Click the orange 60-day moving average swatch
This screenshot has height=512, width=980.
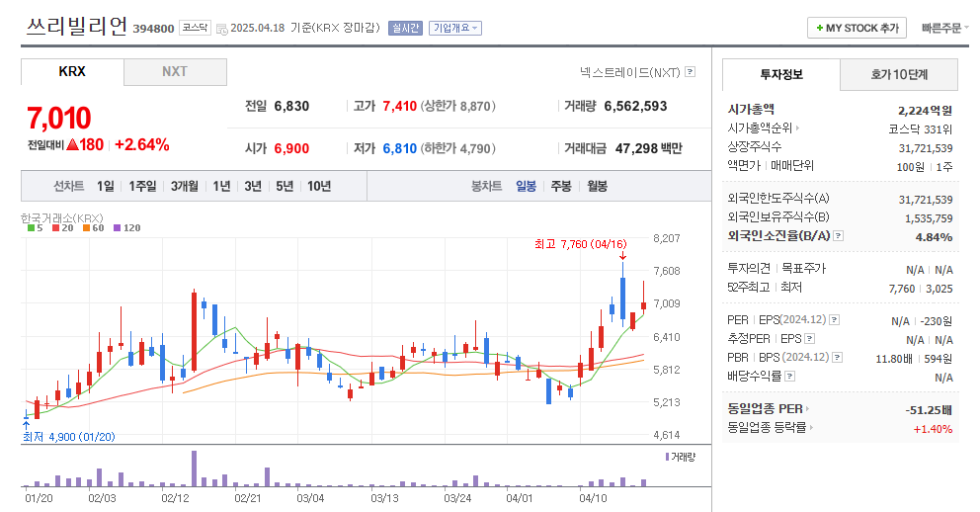click(x=86, y=228)
